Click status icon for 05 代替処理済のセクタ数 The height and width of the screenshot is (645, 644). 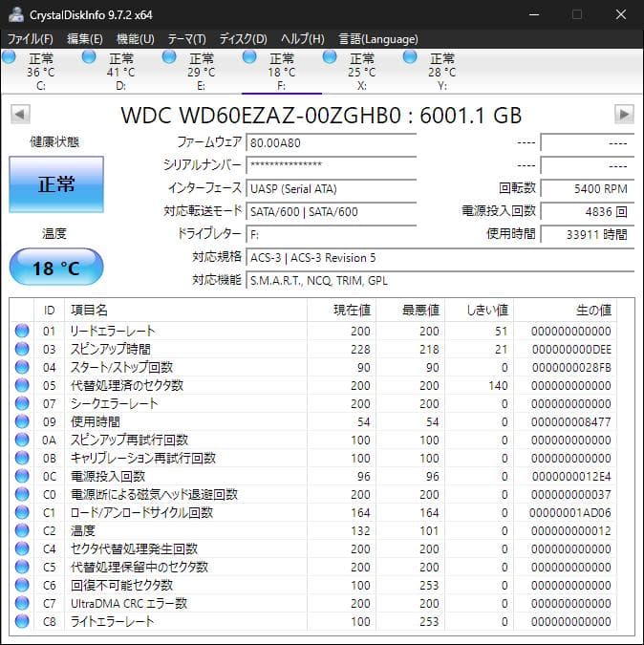[x=22, y=385]
